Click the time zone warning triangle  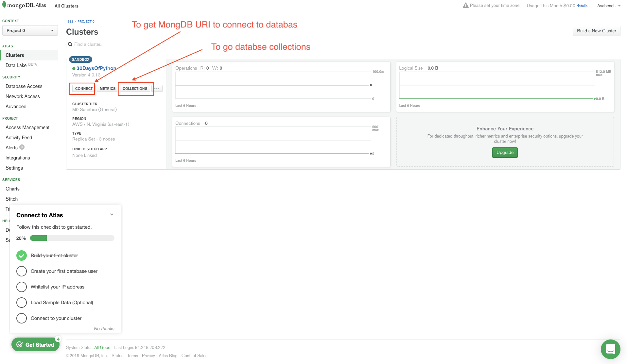coord(465,5)
